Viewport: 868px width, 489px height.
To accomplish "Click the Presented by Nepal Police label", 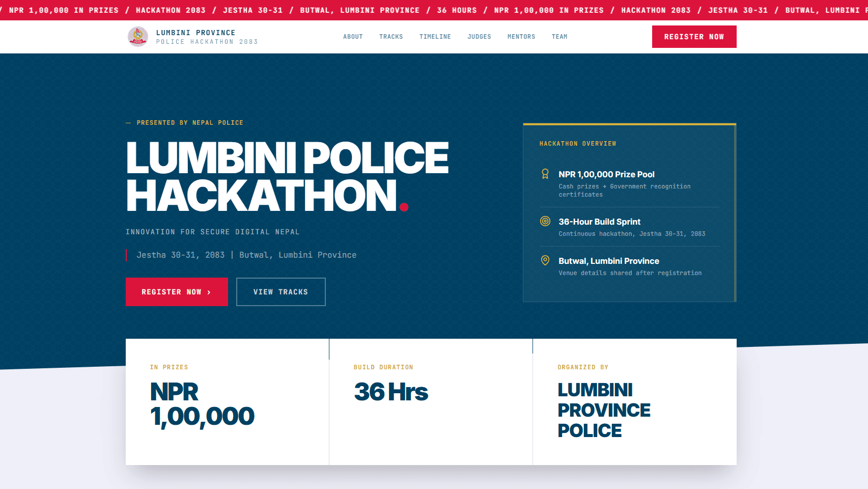I will click(190, 123).
